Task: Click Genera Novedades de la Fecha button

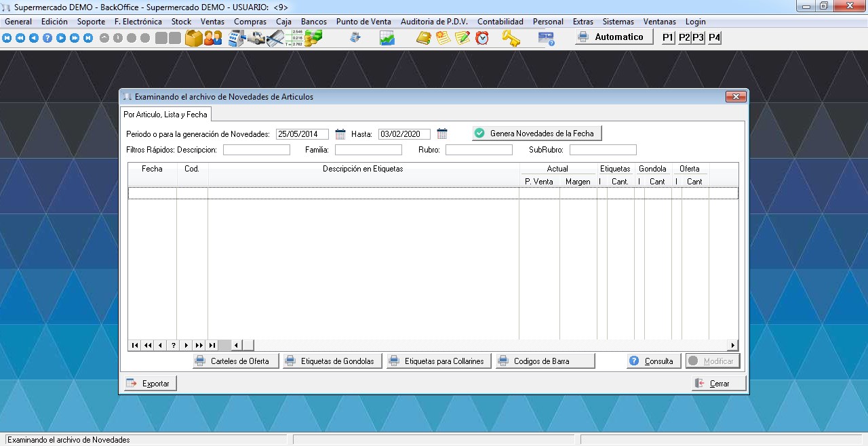Action: (x=537, y=134)
